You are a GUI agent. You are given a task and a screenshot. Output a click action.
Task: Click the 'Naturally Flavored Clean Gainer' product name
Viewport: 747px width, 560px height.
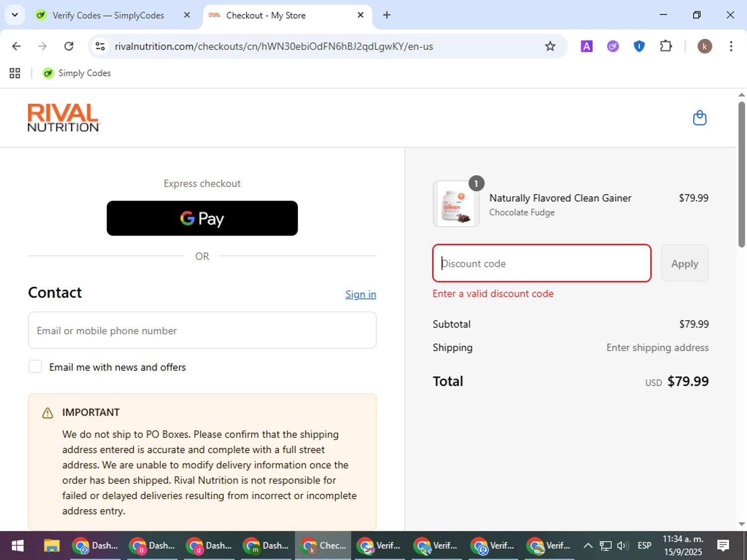click(560, 198)
